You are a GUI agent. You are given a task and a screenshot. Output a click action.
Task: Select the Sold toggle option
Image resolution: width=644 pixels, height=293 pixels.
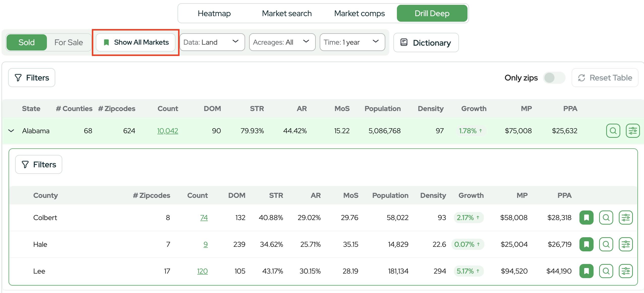tap(26, 42)
